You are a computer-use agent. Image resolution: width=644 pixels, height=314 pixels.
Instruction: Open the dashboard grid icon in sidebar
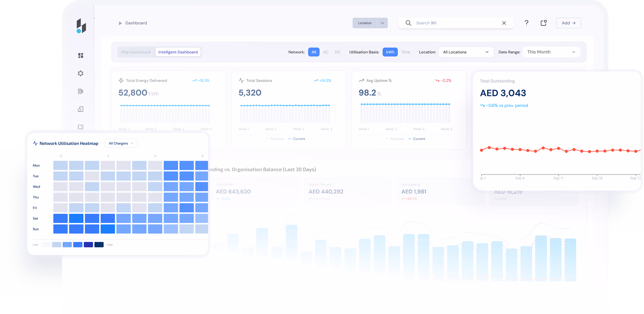click(81, 55)
